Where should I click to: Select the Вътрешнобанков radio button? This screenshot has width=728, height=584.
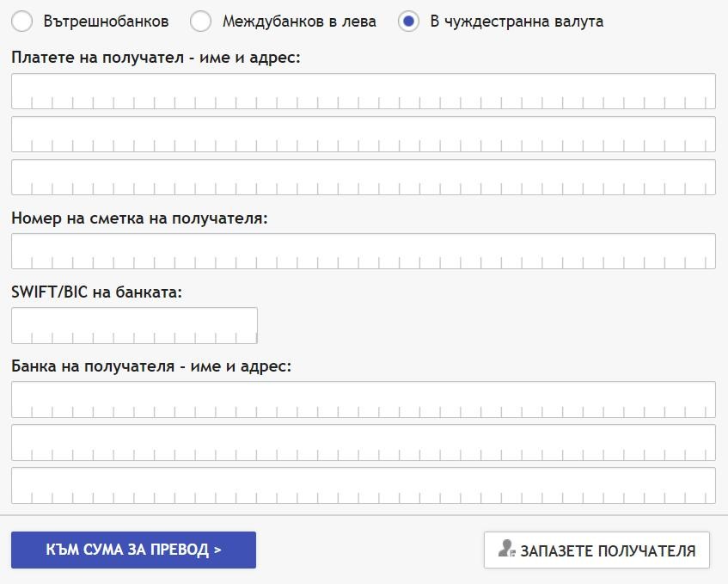point(21,22)
